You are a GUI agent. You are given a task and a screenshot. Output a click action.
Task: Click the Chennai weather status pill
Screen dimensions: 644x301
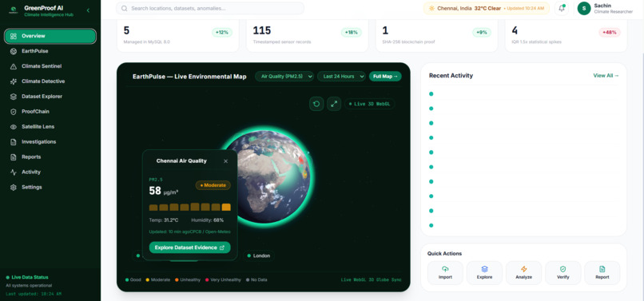point(487,8)
